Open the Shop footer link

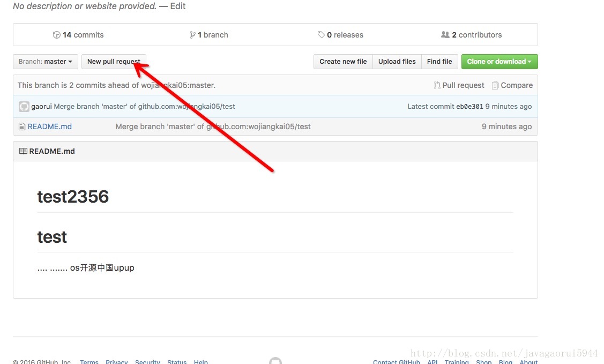(484, 361)
